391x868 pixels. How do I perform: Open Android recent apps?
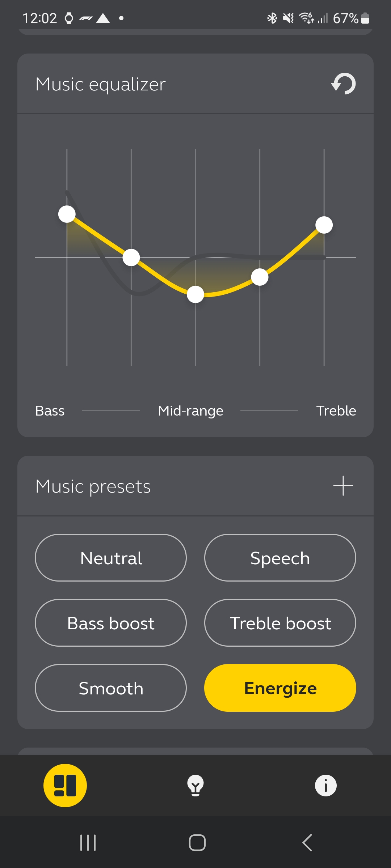click(88, 843)
